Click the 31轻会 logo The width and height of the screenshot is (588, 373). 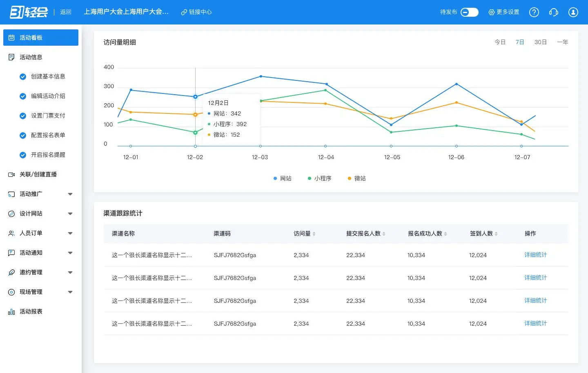tap(29, 12)
